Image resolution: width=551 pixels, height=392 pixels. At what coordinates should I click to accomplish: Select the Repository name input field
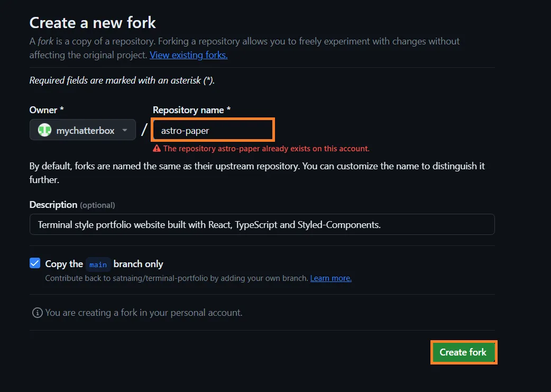213,130
